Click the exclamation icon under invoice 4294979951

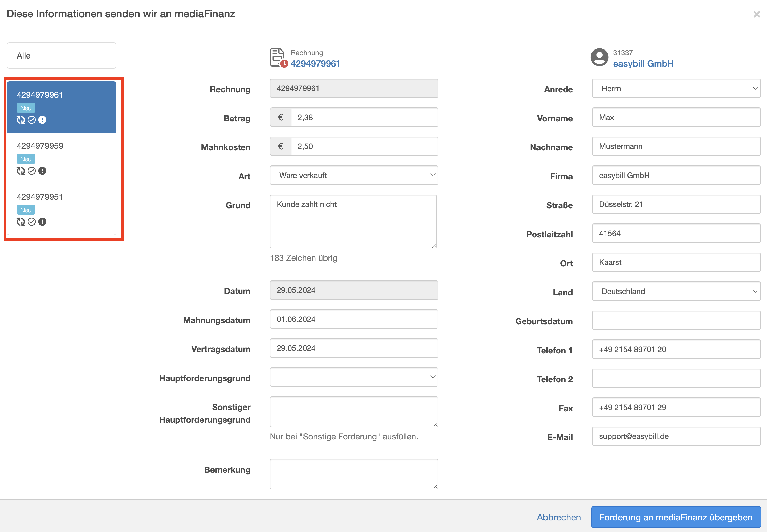pos(42,222)
